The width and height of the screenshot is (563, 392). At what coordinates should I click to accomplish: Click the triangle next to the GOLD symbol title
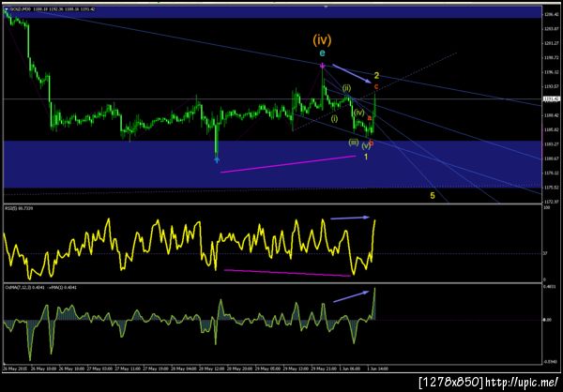tap(7, 9)
